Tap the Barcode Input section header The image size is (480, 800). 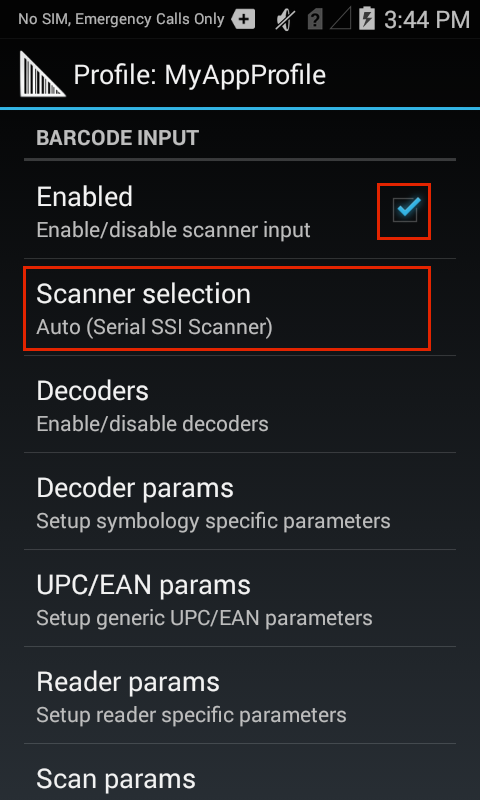click(117, 138)
